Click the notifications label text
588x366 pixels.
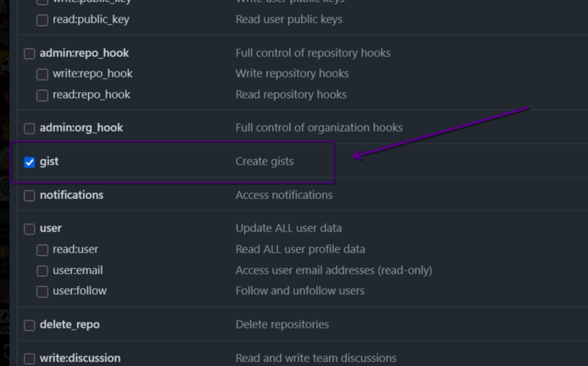coord(71,195)
